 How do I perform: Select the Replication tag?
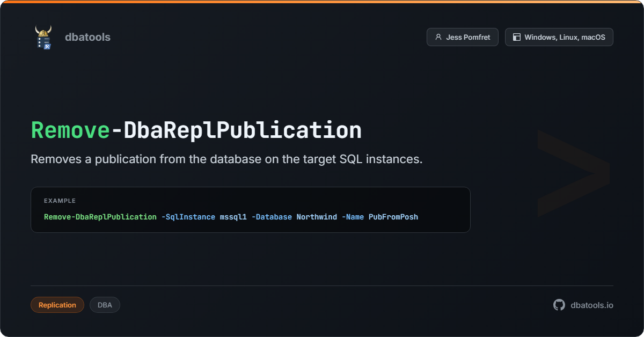tap(57, 305)
